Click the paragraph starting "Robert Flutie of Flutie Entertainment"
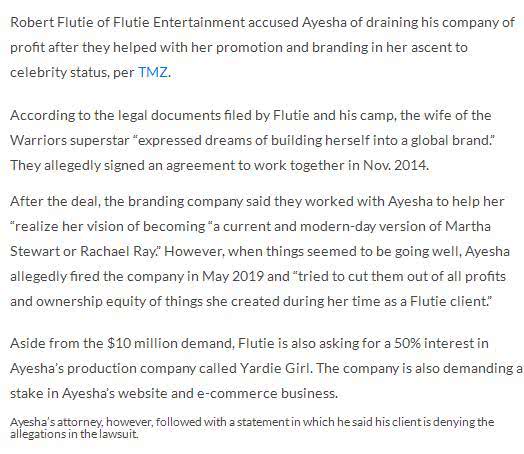Screen dimensions: 524x454 point(262,47)
